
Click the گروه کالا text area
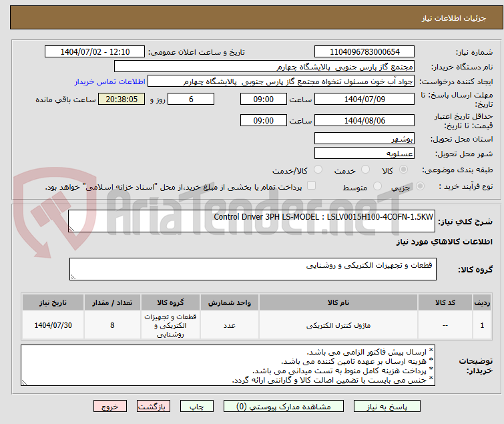pyautogui.click(x=252, y=269)
